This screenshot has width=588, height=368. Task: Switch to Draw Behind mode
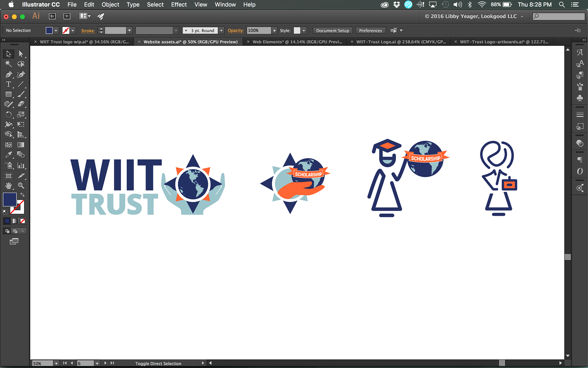tap(15, 231)
